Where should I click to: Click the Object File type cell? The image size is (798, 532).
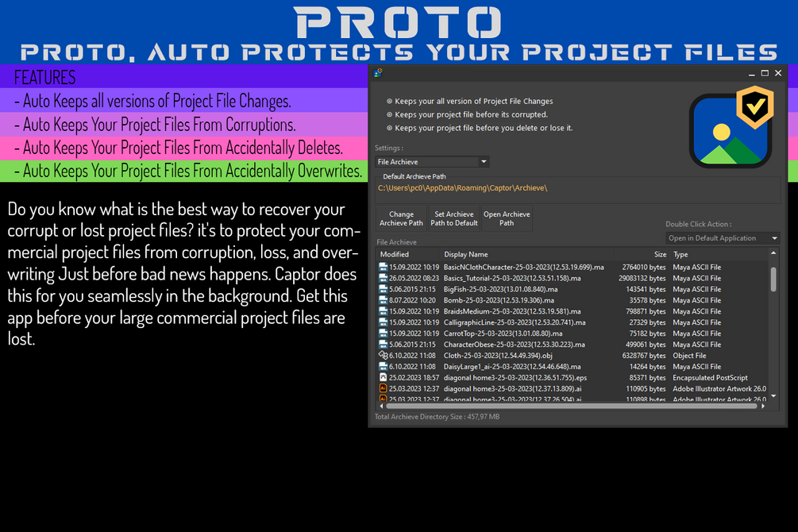pos(689,356)
